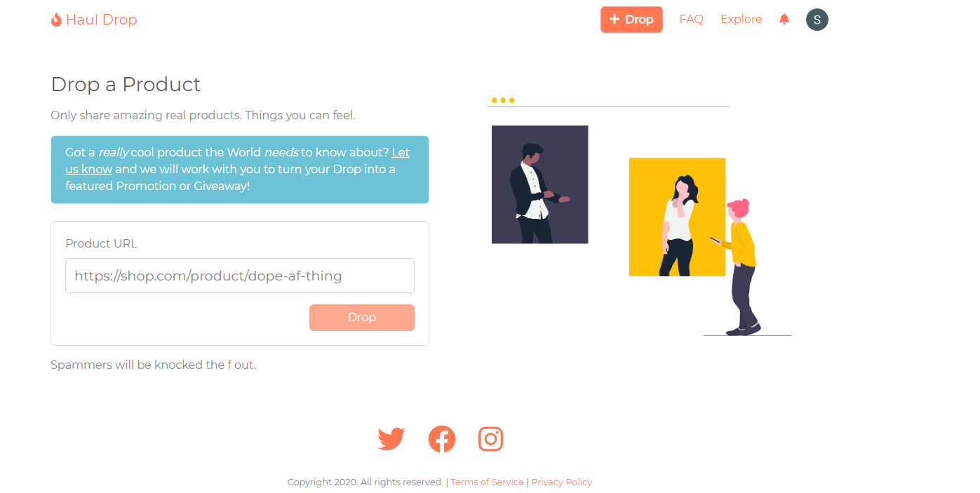
Task: Click the yellow framed picture of the woman
Action: coord(677,217)
